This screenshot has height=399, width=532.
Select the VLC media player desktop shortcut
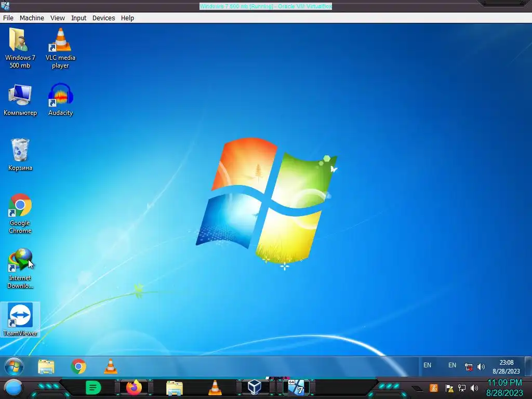click(x=60, y=48)
